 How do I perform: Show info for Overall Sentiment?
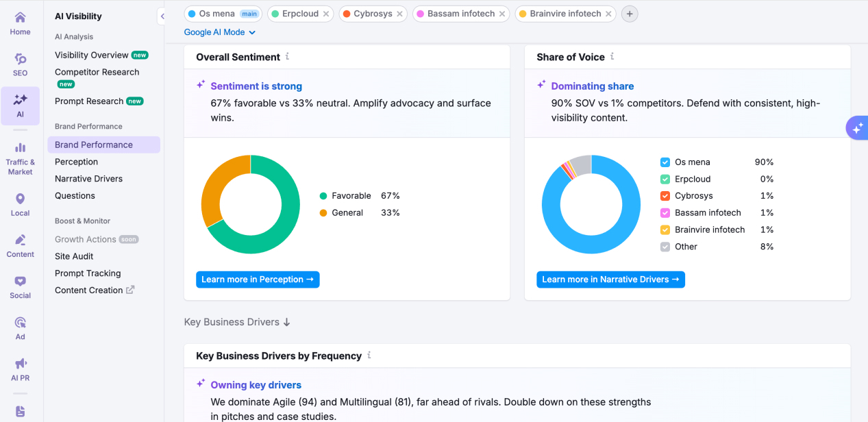(x=288, y=57)
